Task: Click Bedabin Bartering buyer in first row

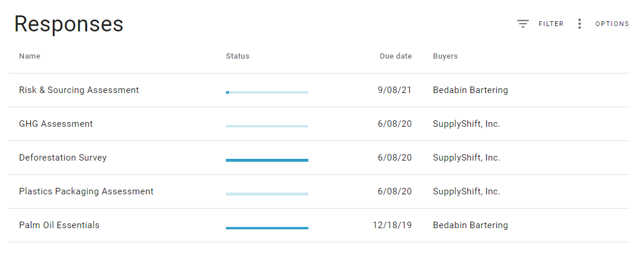Action: tap(470, 90)
